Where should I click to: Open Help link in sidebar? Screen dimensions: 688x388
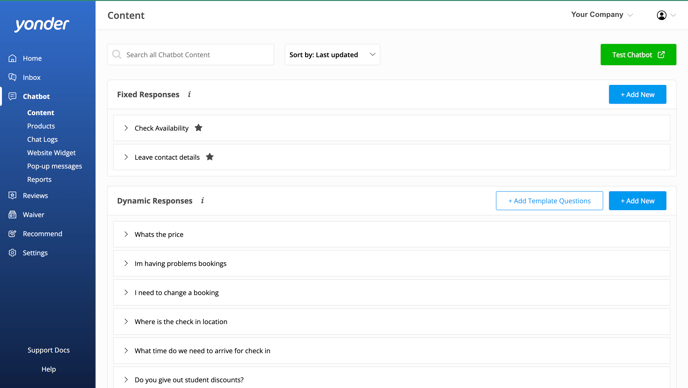click(x=48, y=369)
